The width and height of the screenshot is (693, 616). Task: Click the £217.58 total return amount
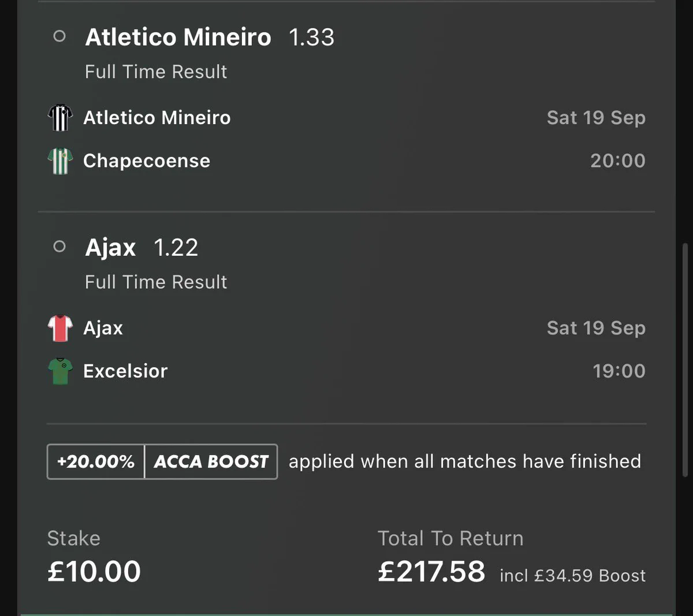(x=431, y=572)
